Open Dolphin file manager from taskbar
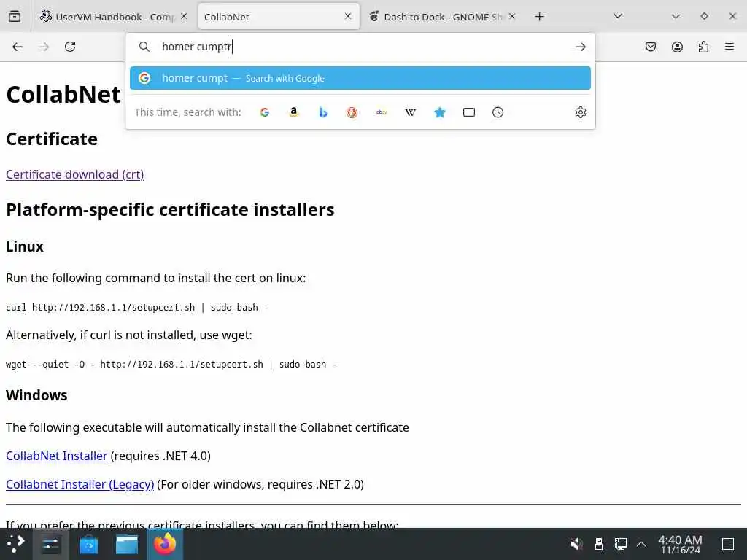Viewport: 747px width, 560px height. pos(127,544)
